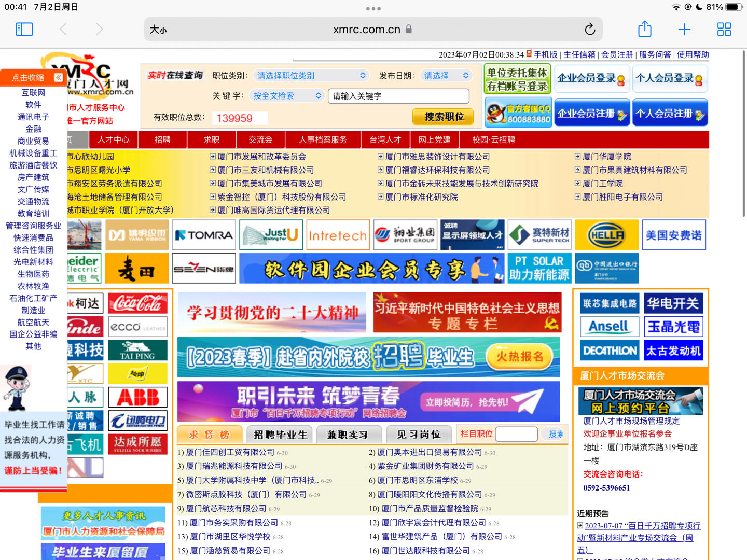Click the JustU logo banner
This screenshot has height=560, width=747.
(x=270, y=235)
